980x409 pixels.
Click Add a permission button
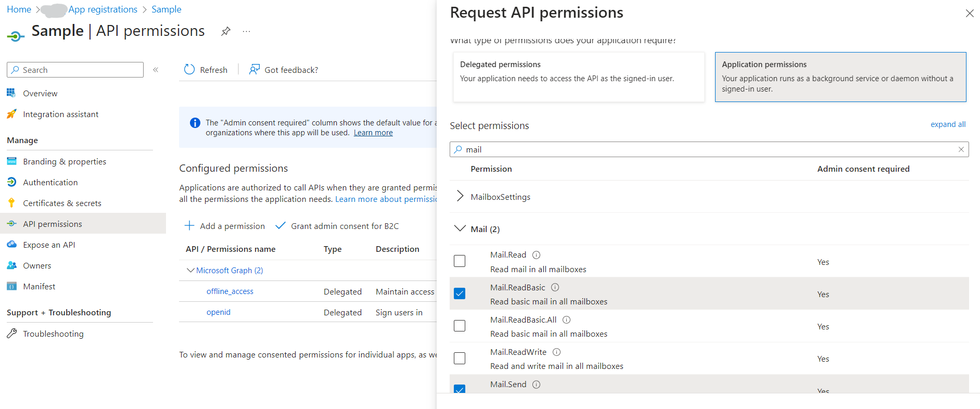click(x=225, y=226)
